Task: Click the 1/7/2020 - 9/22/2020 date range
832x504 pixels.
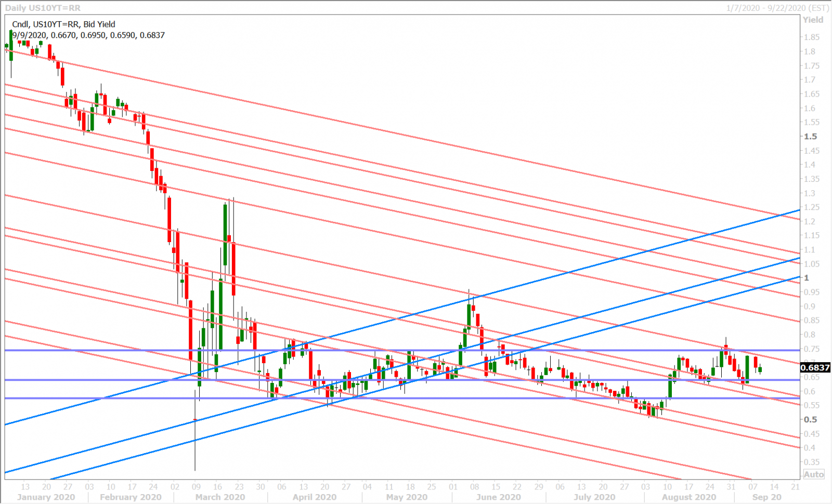Action: (x=777, y=8)
